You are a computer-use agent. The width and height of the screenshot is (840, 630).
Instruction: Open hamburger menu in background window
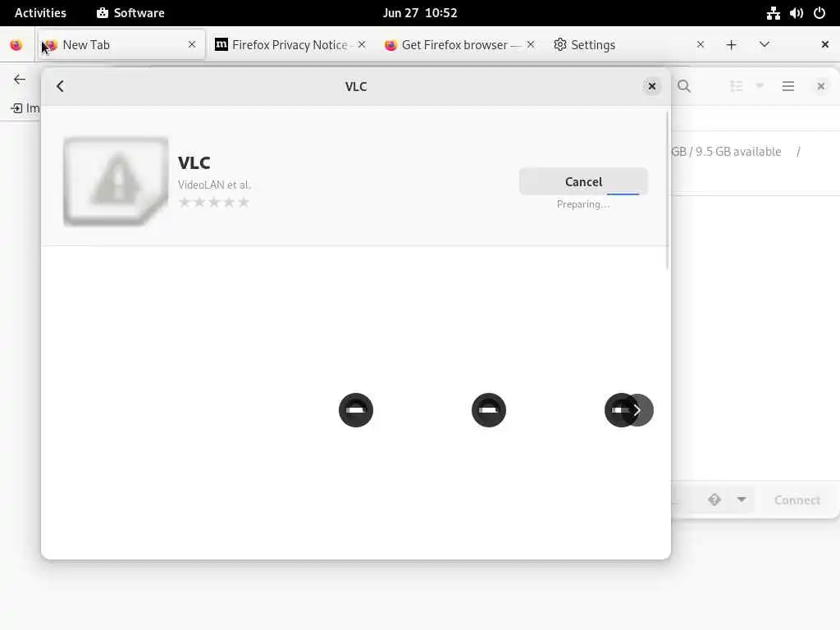click(x=787, y=86)
